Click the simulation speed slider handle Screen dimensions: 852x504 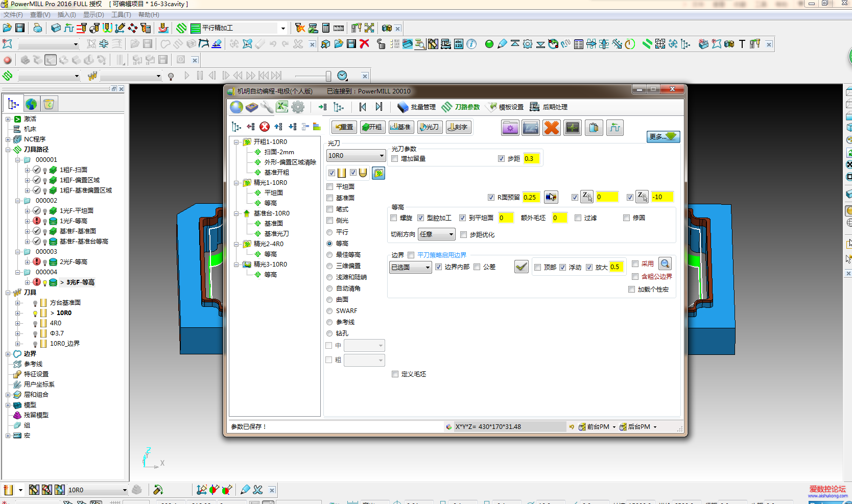tap(328, 76)
